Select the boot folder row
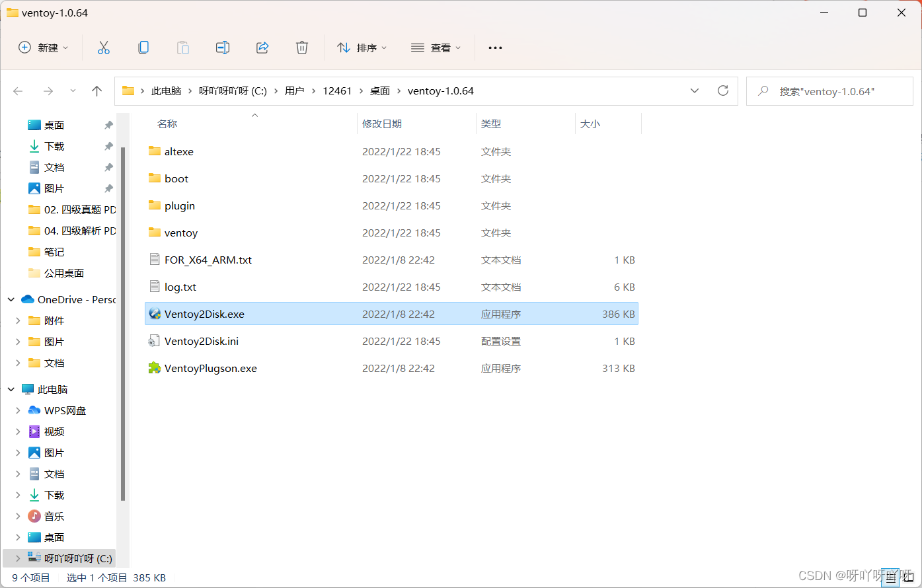922x588 pixels. coord(391,178)
